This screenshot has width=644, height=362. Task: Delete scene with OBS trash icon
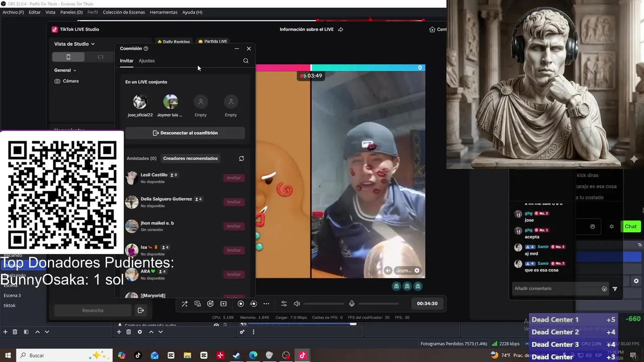click(15, 332)
